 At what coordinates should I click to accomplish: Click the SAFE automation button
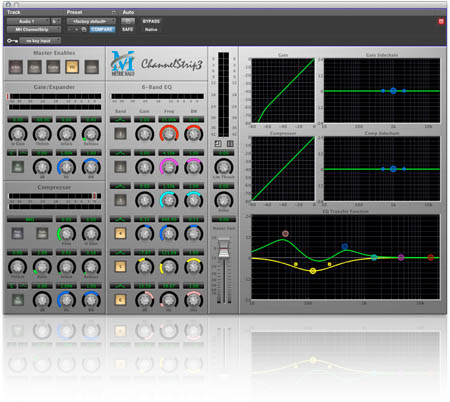128,29
